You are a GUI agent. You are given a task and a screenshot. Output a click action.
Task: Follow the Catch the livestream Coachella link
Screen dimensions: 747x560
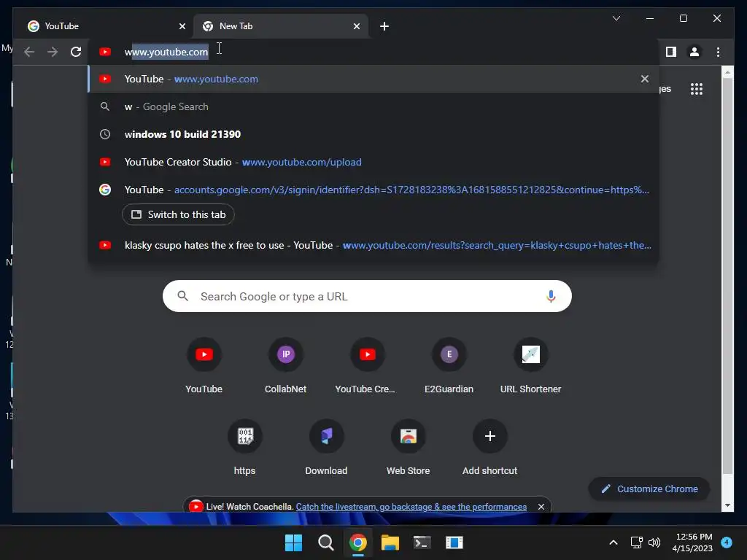point(411,507)
